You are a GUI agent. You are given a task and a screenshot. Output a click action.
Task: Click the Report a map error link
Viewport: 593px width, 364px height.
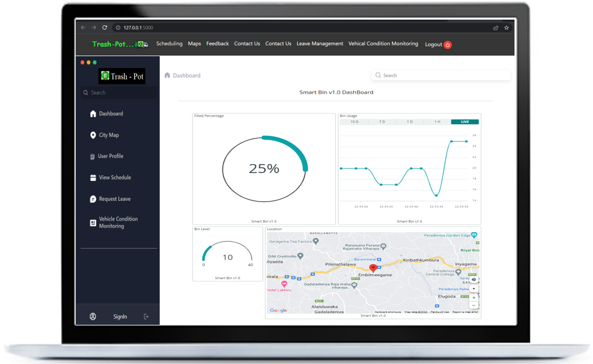(465, 312)
